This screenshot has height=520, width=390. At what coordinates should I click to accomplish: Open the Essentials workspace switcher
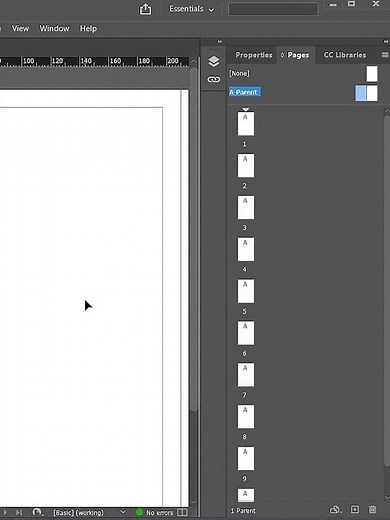pos(191,9)
